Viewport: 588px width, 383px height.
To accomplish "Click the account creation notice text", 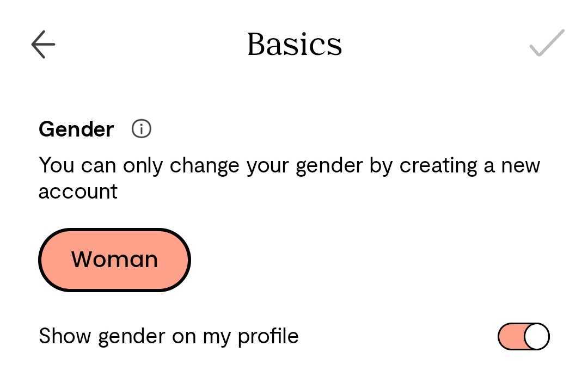I will (289, 178).
